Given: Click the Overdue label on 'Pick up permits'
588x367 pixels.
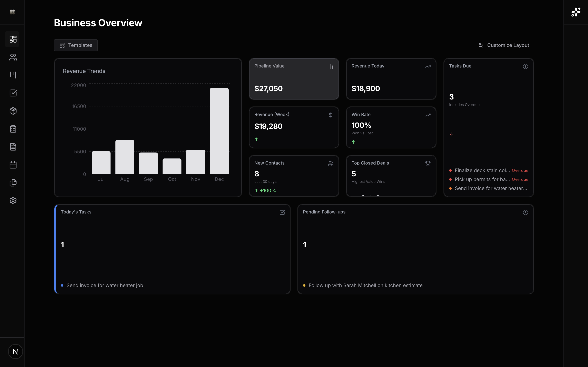Looking at the screenshot, I should (520, 179).
